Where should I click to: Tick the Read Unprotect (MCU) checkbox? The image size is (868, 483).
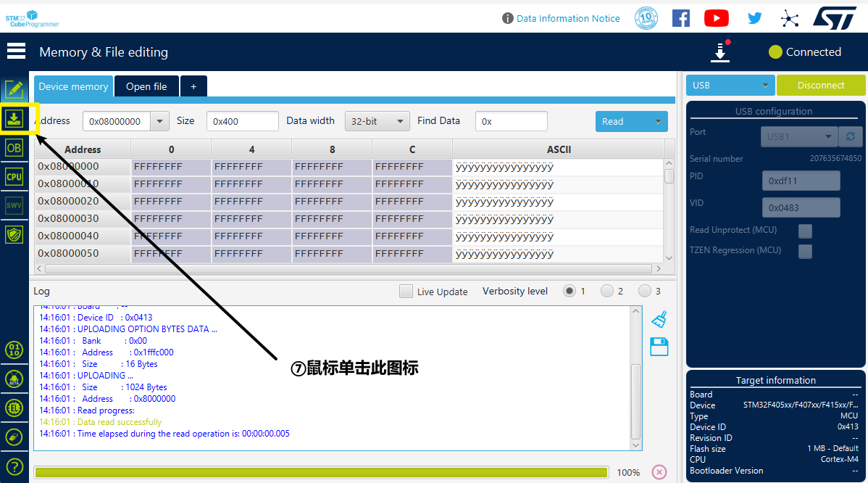pyautogui.click(x=805, y=231)
